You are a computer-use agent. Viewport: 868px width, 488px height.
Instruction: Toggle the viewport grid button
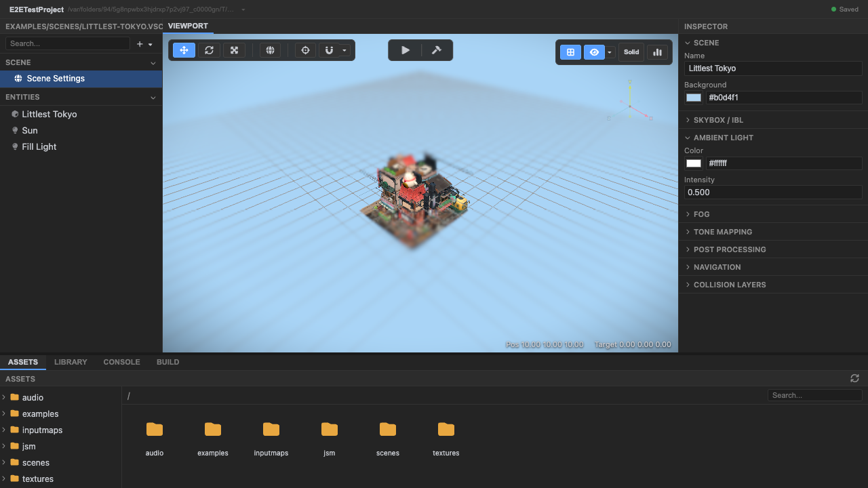[570, 52]
